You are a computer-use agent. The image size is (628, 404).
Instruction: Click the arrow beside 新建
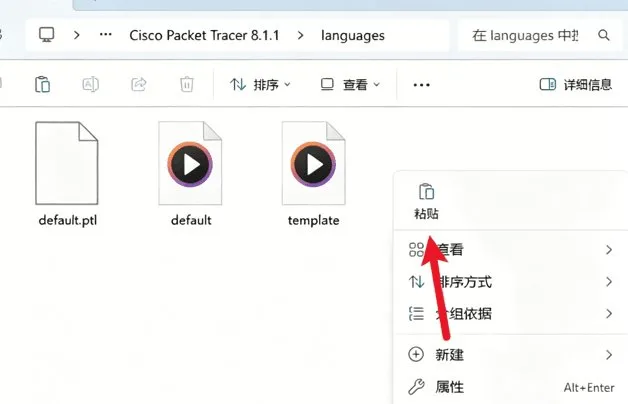point(609,355)
